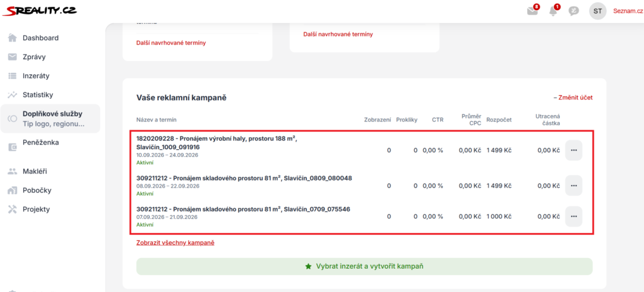Click the Dashboard house icon
Viewport: 644px width, 292px height.
[x=13, y=38]
